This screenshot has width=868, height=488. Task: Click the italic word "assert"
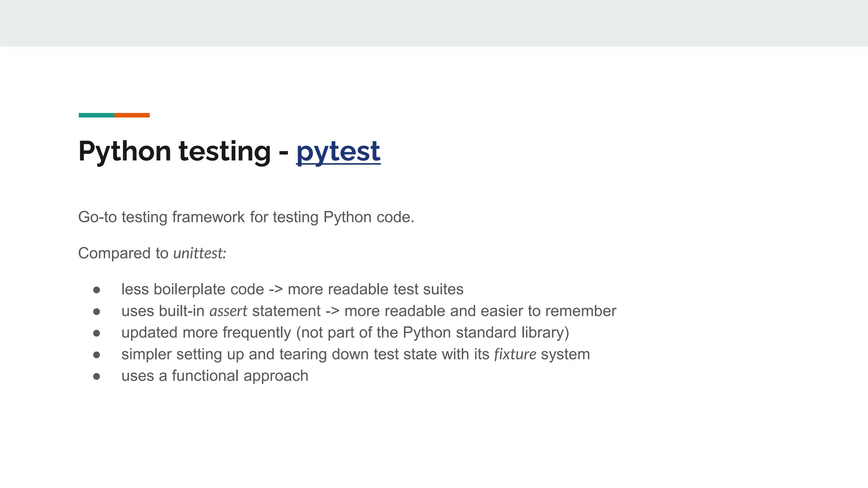click(228, 311)
